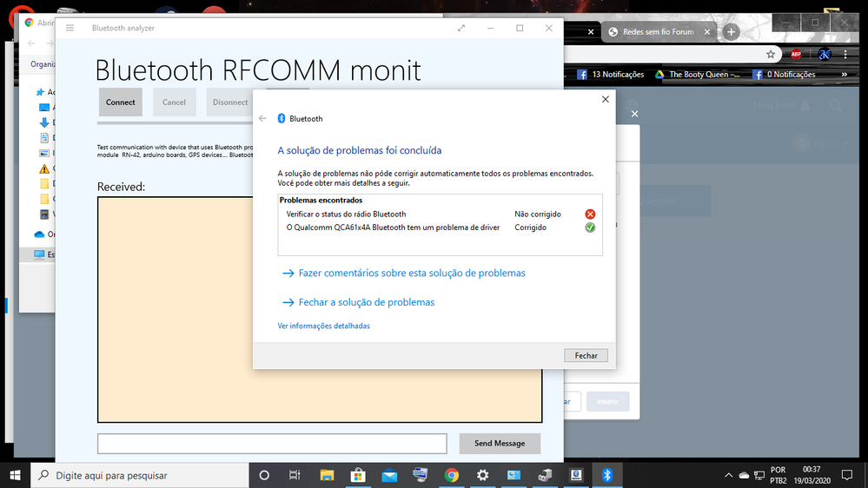Open Task View on the taskbar
Image resolution: width=868 pixels, height=488 pixels.
click(295, 475)
